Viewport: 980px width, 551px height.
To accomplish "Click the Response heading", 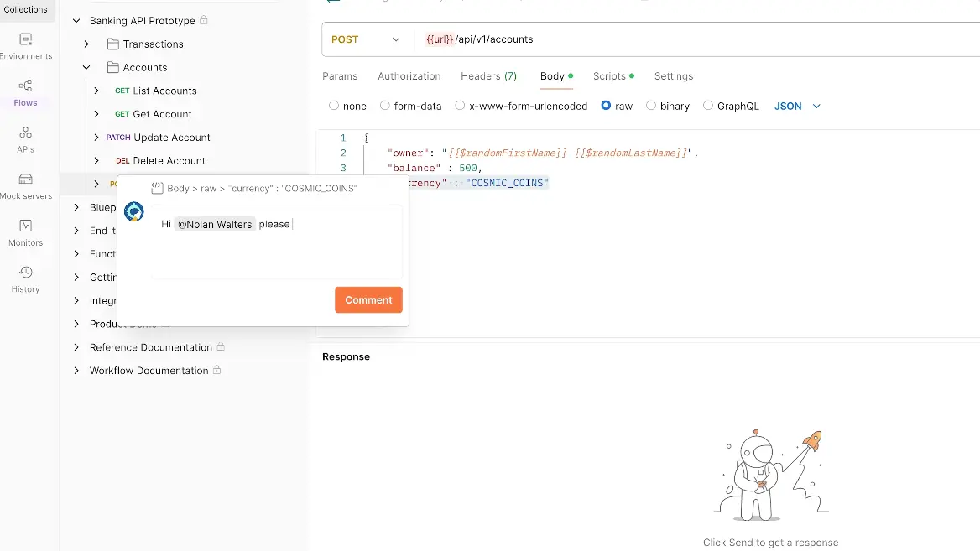I will [347, 356].
